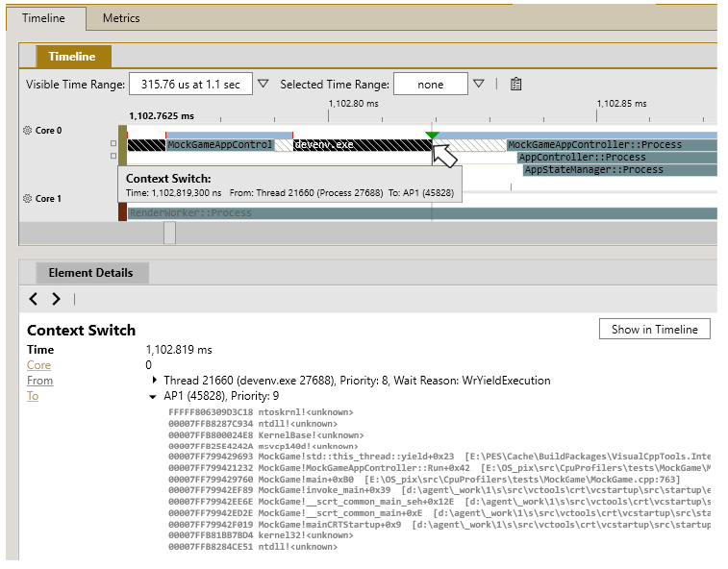Open the Selected Time Range dropdown arrow

click(x=479, y=84)
